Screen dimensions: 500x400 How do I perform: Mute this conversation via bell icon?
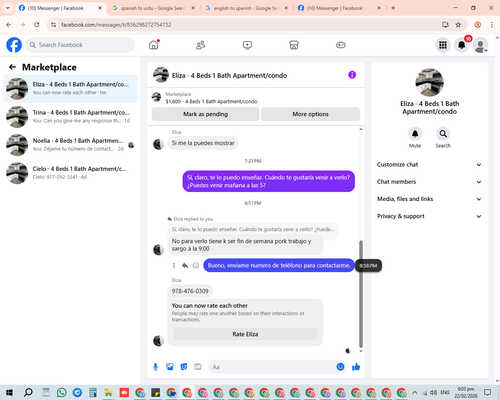(x=415, y=134)
